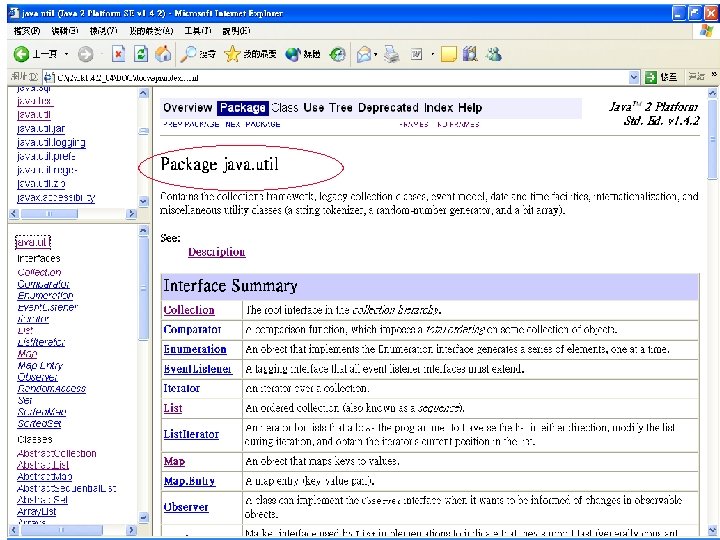Open the Research books icon

coord(470,54)
